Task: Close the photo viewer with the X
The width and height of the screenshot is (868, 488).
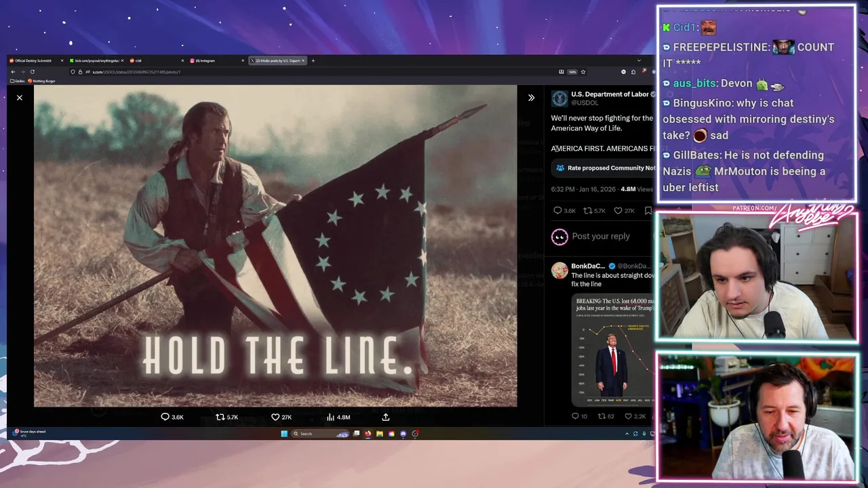Action: click(x=20, y=98)
